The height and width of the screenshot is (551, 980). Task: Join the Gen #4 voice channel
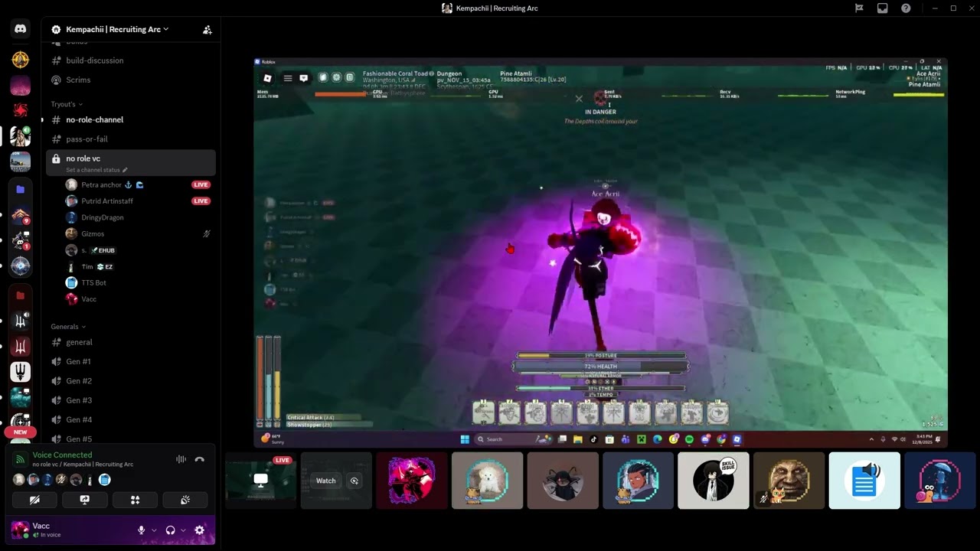click(131, 419)
